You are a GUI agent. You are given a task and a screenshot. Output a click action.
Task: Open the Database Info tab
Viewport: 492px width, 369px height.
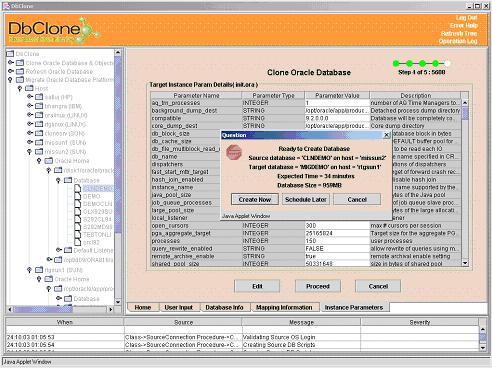224,307
